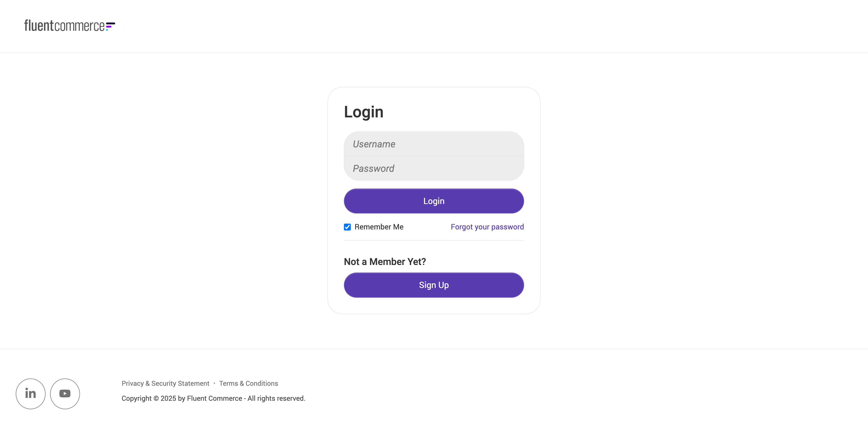Open the Privacy & Security Statement link
Image resolution: width=868 pixels, height=439 pixels.
click(x=165, y=383)
